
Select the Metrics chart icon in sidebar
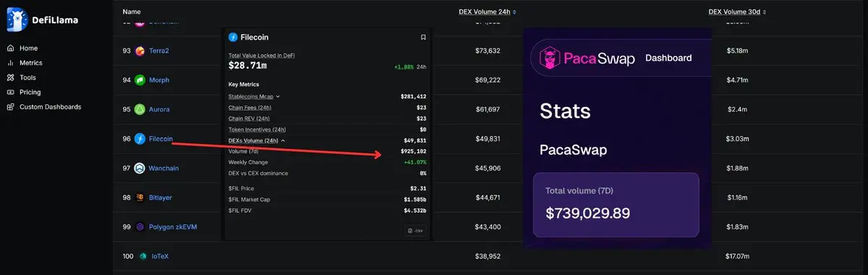(10, 63)
